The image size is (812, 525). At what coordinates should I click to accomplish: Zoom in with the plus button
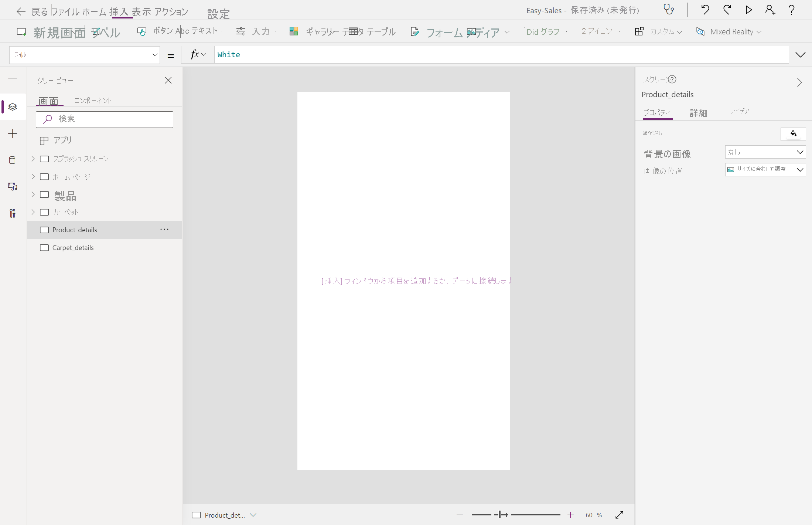[570, 515]
